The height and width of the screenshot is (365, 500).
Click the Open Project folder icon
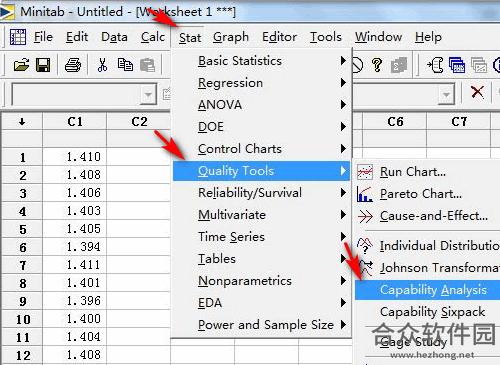tap(21, 65)
